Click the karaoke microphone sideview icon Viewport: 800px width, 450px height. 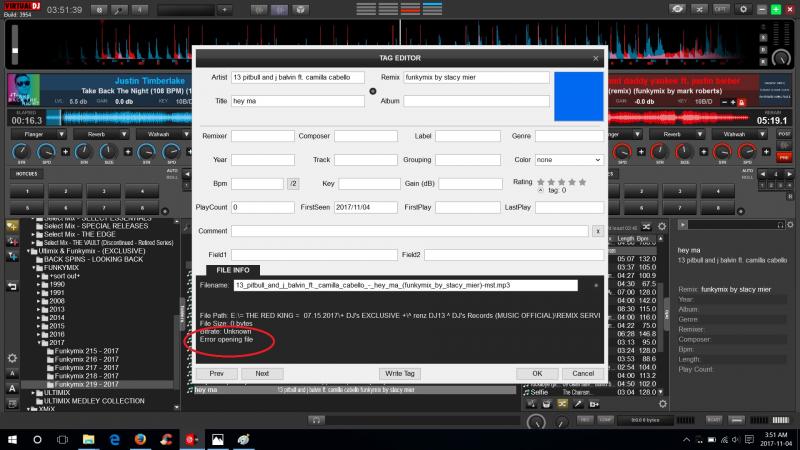pyautogui.click(x=578, y=404)
